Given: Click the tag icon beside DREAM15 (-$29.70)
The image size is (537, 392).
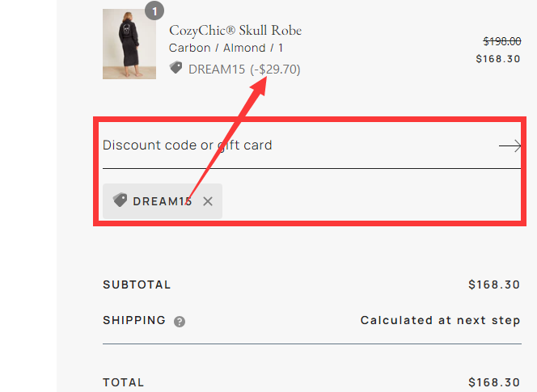Looking at the screenshot, I should [175, 69].
